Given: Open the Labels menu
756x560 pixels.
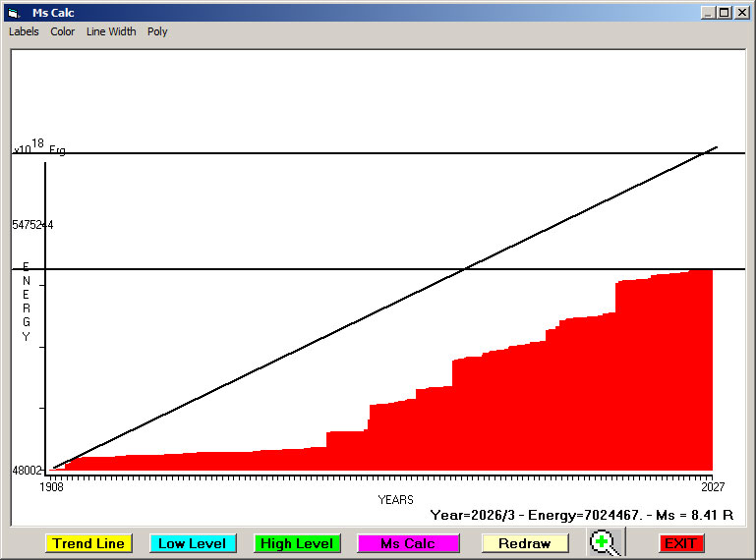Looking at the screenshot, I should pos(24,31).
